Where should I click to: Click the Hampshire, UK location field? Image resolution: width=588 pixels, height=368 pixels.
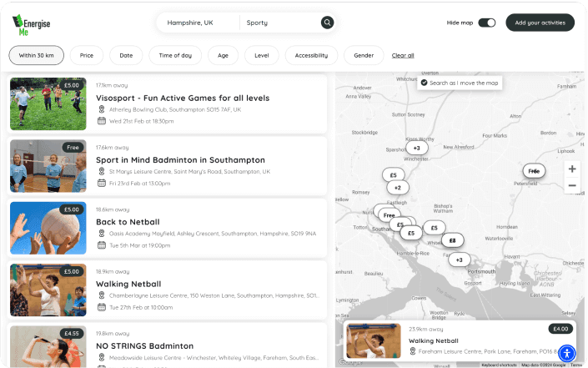(x=197, y=23)
